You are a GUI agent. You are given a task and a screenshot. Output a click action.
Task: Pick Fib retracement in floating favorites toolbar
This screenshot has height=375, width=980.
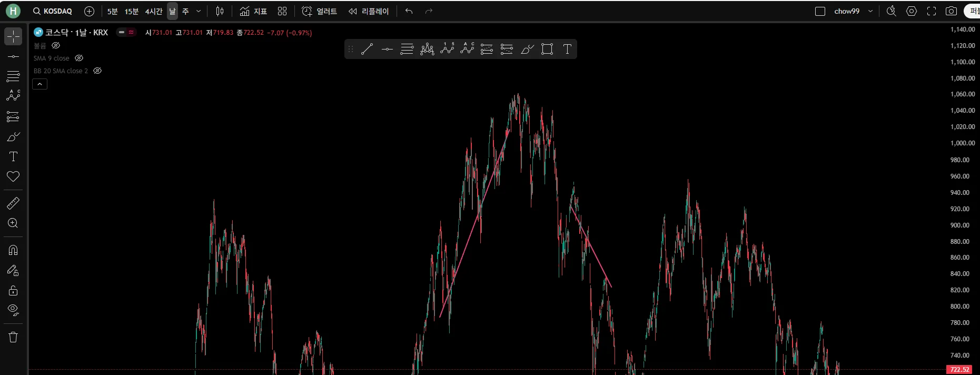tap(407, 50)
